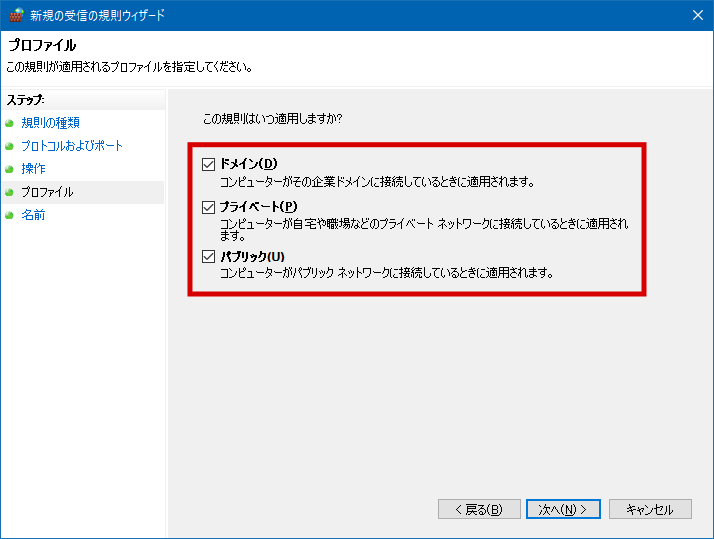The width and height of the screenshot is (714, 539).
Task: Select the 名前 step in the sidebar
Action: [33, 215]
